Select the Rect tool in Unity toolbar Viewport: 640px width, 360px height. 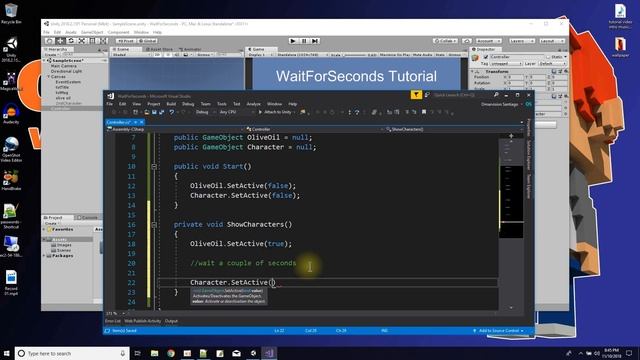93,41
